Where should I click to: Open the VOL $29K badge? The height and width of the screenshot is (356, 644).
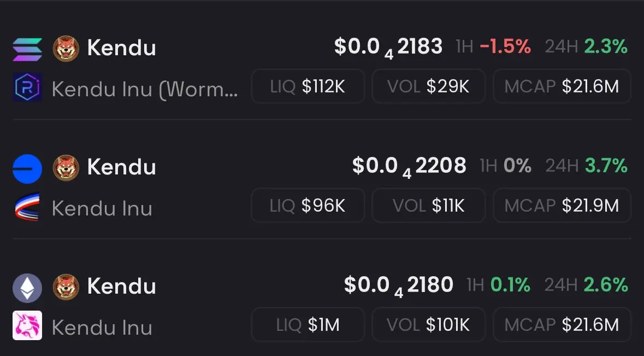(428, 86)
